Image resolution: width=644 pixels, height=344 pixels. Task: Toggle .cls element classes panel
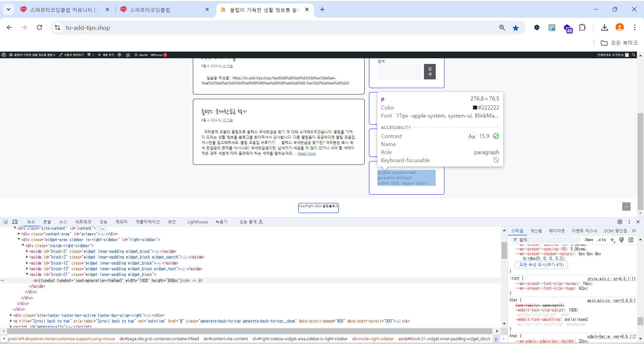pyautogui.click(x=602, y=240)
